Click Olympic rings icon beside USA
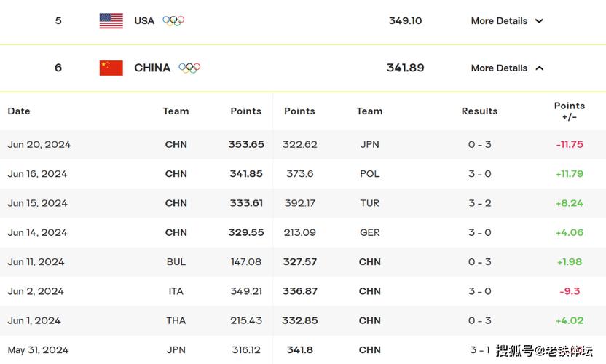The height and width of the screenshot is (364, 606). [173, 21]
